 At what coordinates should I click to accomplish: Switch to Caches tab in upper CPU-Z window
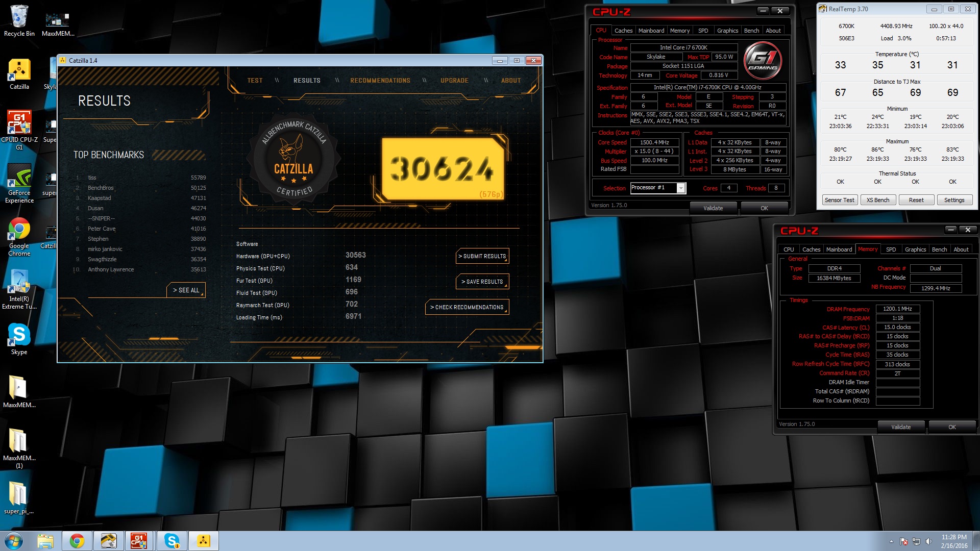tap(623, 31)
